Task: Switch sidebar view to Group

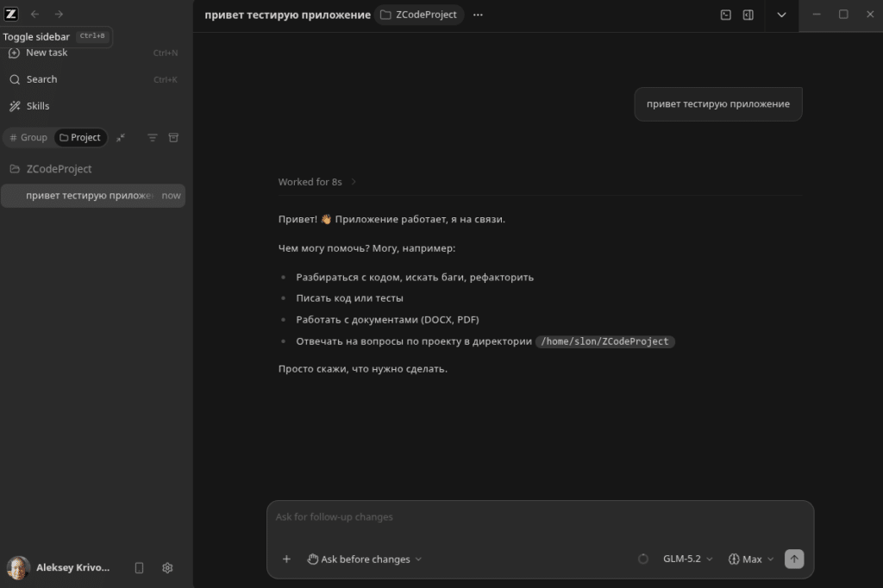Action: (x=28, y=137)
